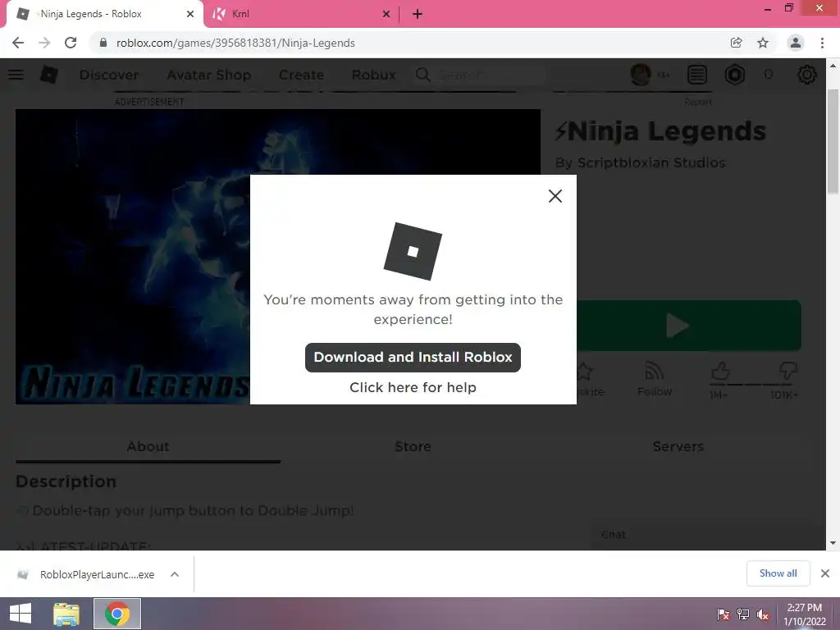840x630 pixels.
Task: Close the Roblox install dialog
Action: [555, 196]
